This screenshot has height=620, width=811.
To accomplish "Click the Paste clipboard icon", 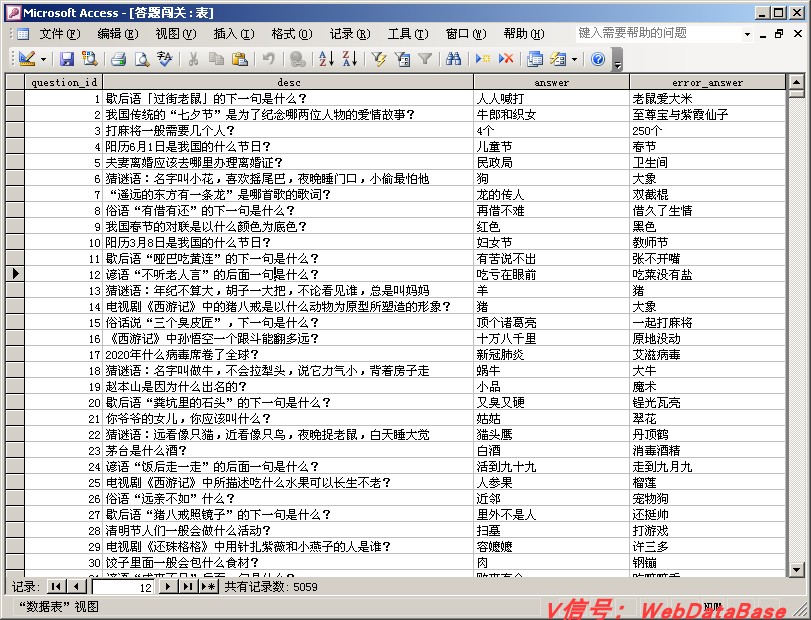I will click(239, 59).
